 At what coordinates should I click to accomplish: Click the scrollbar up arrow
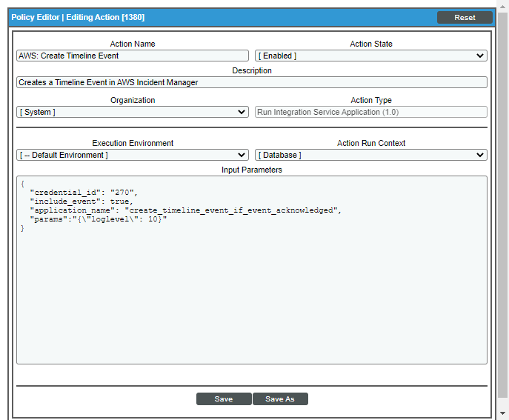(x=502, y=6)
